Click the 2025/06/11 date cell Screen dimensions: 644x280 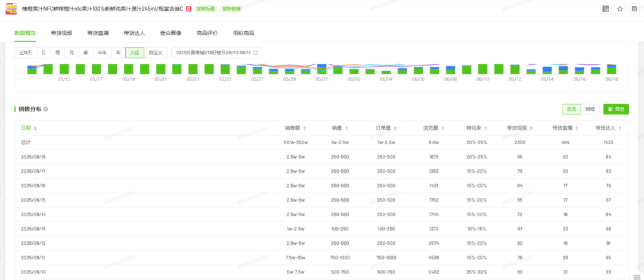pos(33,257)
